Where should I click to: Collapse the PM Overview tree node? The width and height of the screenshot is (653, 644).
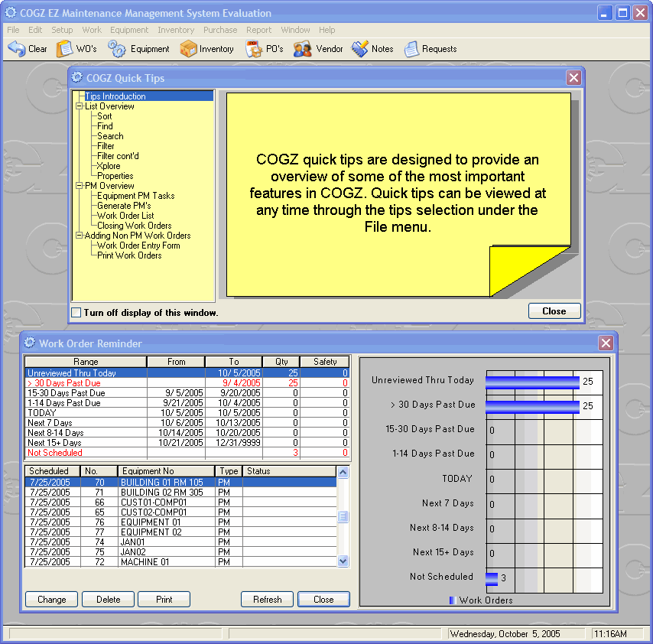(x=79, y=186)
